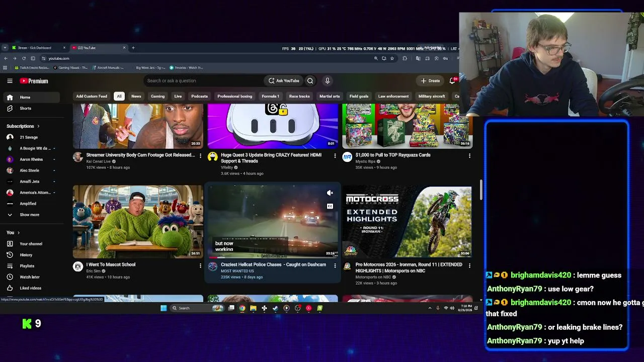
Task: Open options for Mascot School video
Action: pos(200,265)
